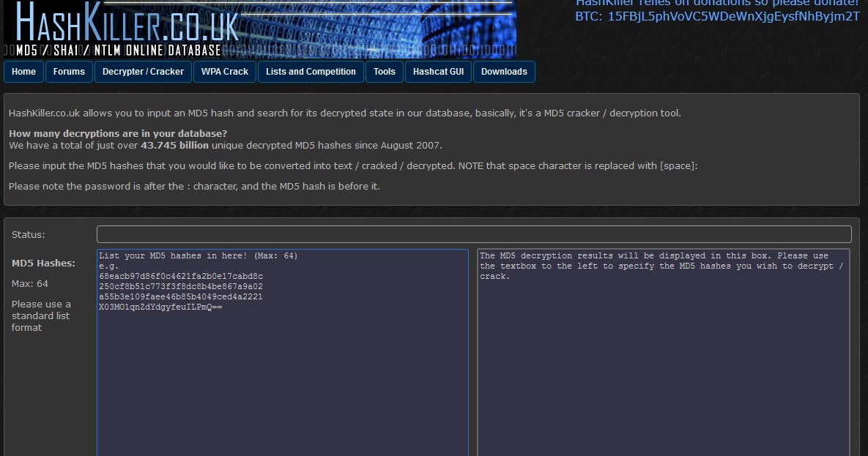Go to the Forums page

point(69,72)
